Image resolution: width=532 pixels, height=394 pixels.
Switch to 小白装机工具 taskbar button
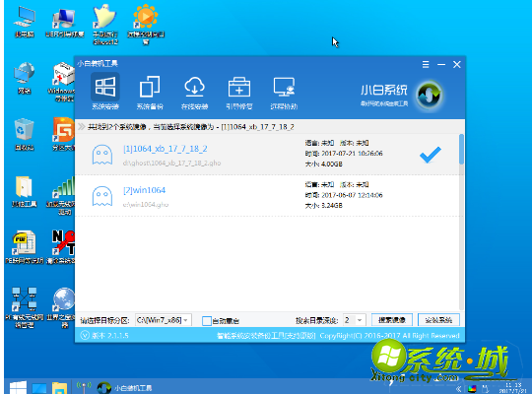point(124,387)
